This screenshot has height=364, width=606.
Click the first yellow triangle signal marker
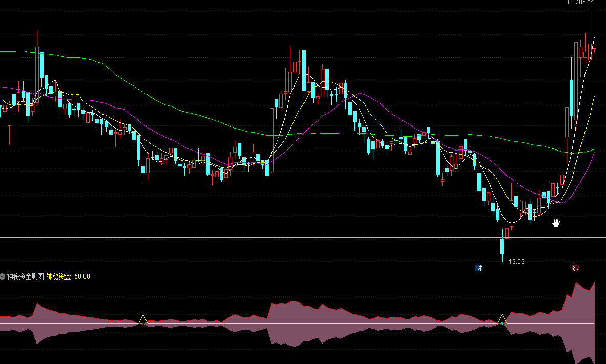coord(143,319)
